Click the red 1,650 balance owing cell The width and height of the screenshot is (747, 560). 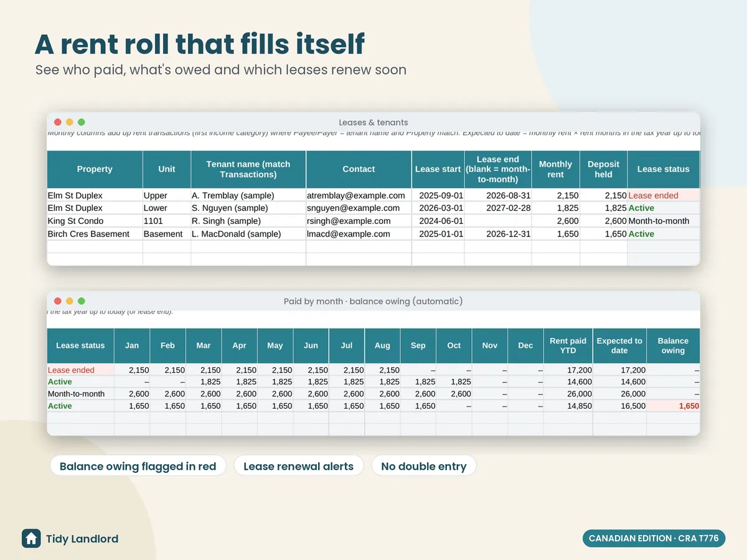coord(673,406)
